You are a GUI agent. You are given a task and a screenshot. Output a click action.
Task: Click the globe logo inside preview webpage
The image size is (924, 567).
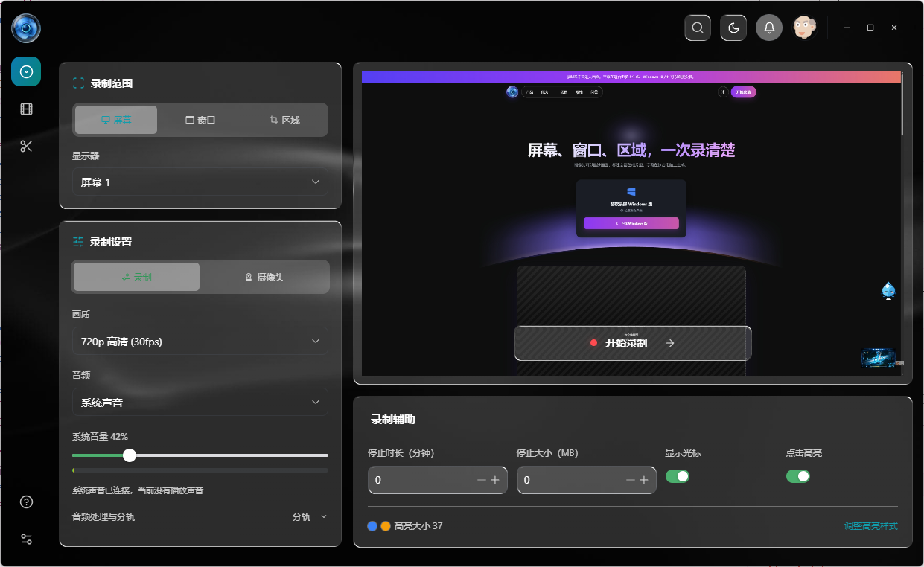click(x=512, y=92)
